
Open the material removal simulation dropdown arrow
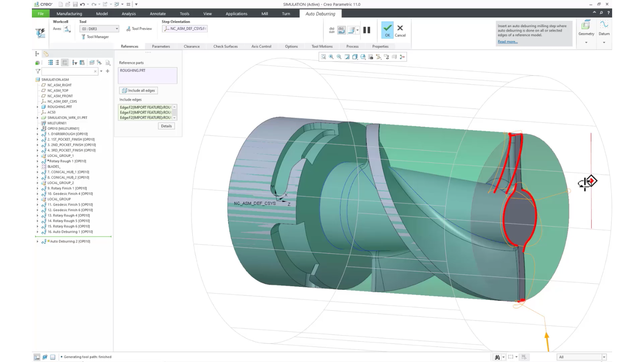point(358,30)
